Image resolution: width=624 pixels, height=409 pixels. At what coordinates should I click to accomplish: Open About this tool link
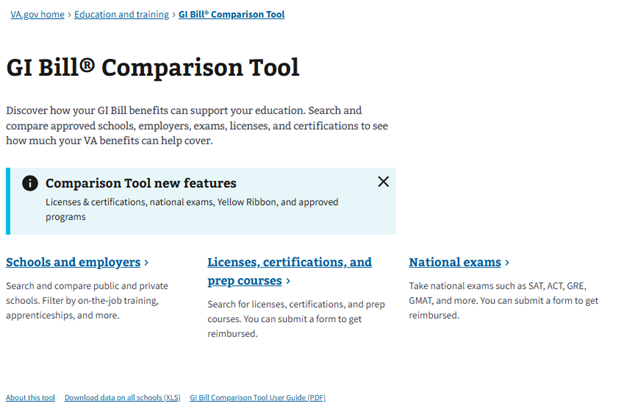tap(30, 397)
